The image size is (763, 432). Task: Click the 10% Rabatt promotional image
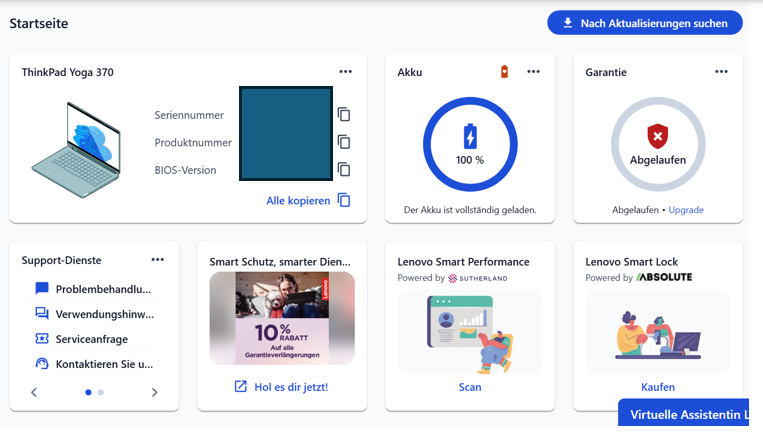click(282, 318)
